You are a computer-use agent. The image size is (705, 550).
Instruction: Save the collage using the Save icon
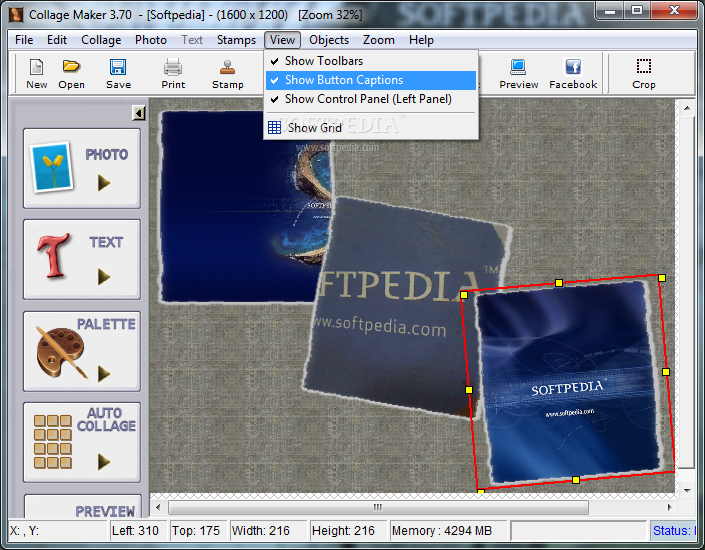pyautogui.click(x=118, y=67)
